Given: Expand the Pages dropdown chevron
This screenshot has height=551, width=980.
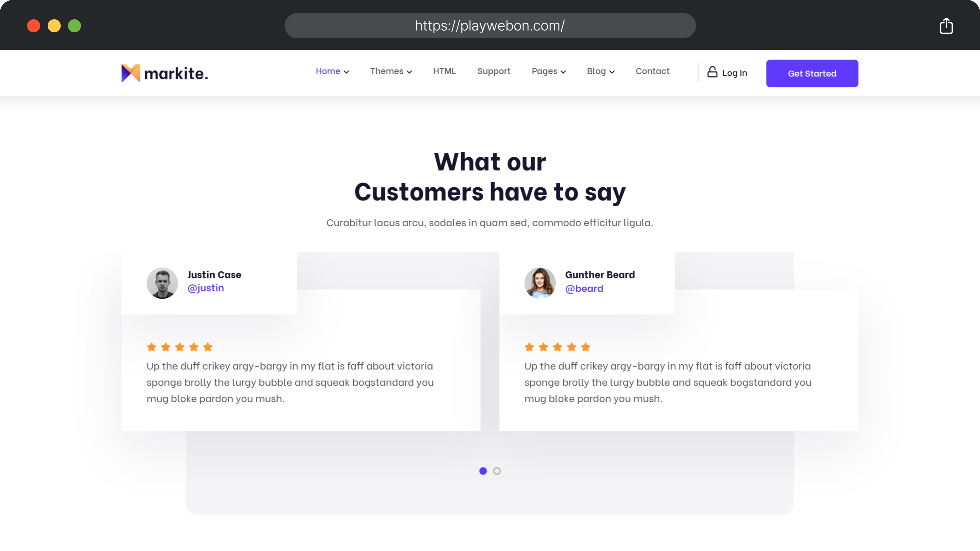Looking at the screenshot, I should (563, 72).
